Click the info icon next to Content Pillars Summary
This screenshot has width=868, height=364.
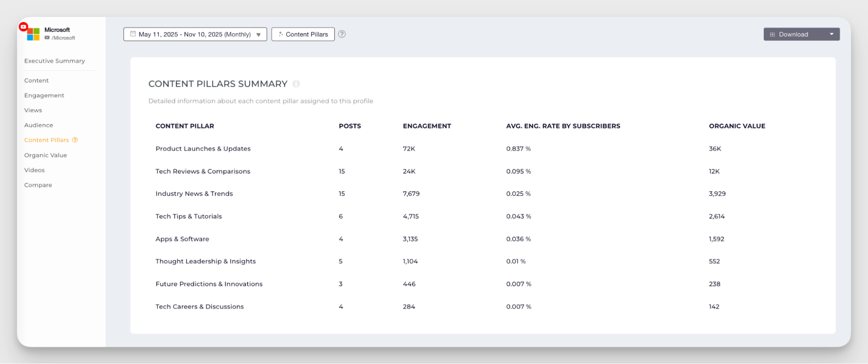pyautogui.click(x=296, y=84)
